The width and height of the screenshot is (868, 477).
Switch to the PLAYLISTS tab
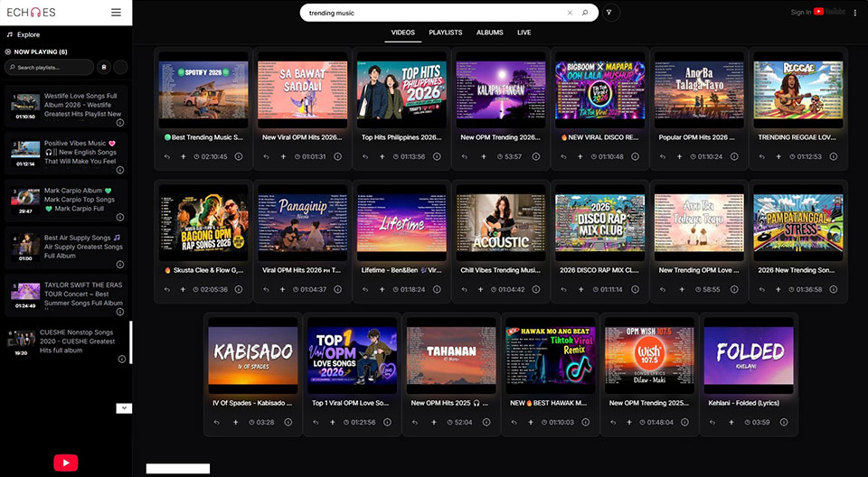tap(446, 33)
